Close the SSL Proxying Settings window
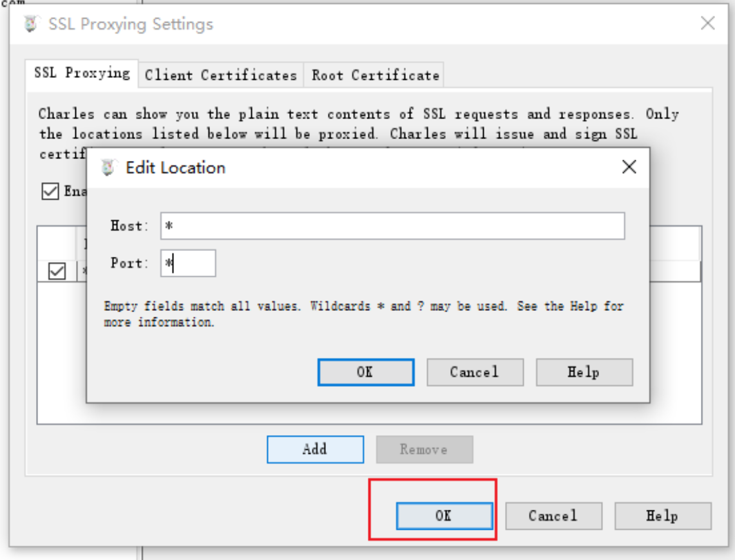 [708, 23]
